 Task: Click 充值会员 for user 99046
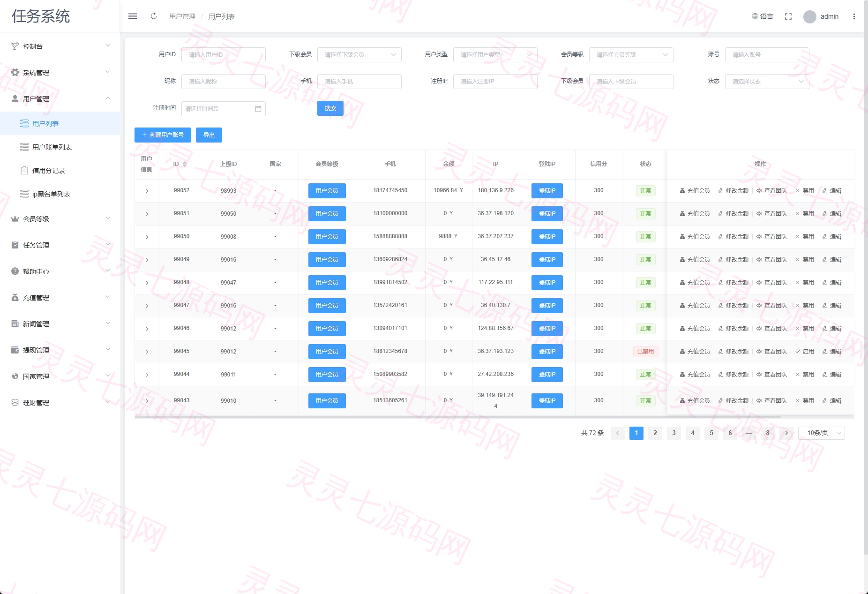(x=695, y=329)
